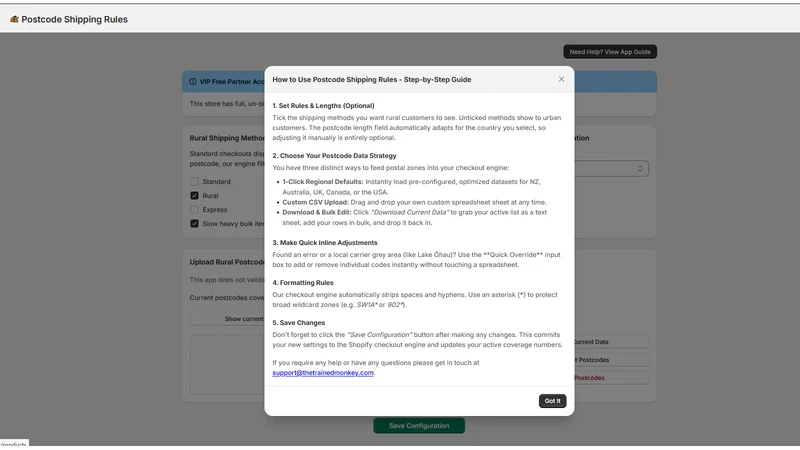Click the info icon in VIP banner
The height and width of the screenshot is (450, 800).
[x=193, y=82]
